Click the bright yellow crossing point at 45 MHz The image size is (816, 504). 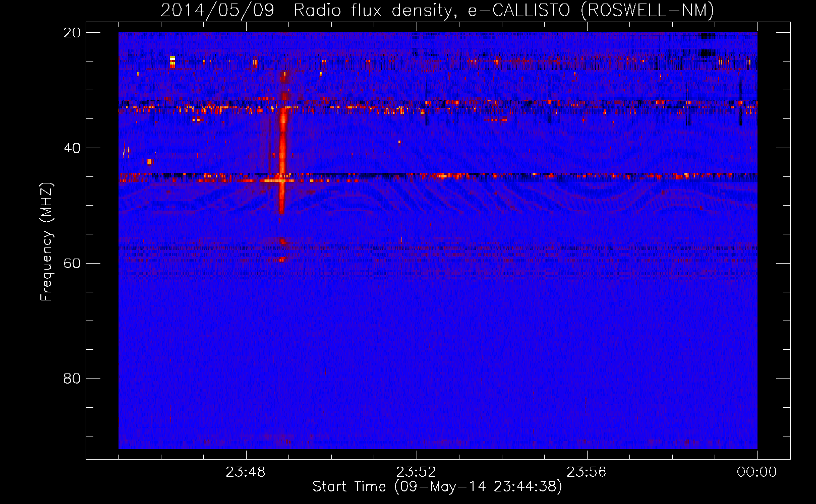[281, 180]
